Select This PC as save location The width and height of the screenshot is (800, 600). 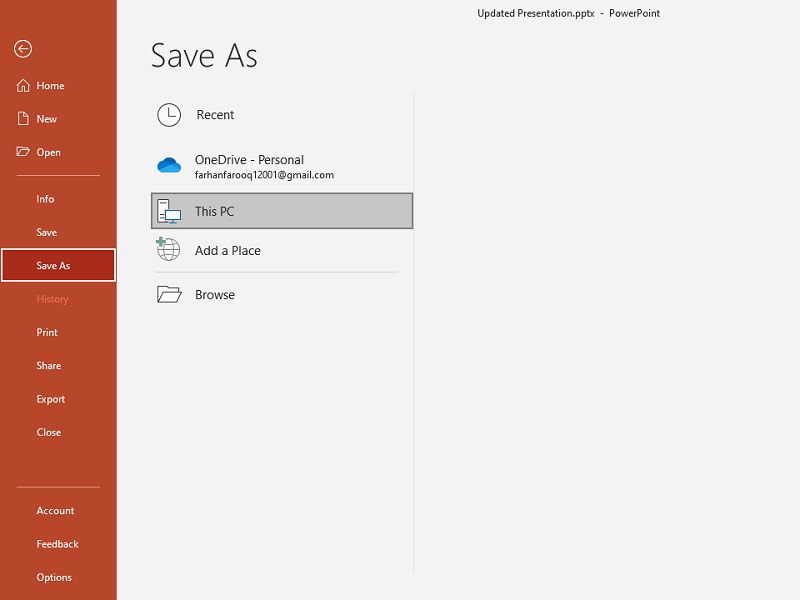point(282,211)
